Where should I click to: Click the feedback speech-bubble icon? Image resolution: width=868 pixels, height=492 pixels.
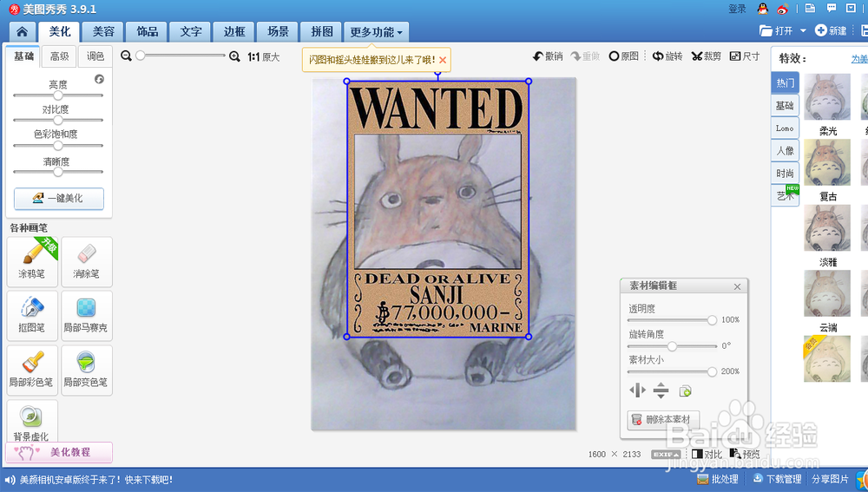click(832, 8)
